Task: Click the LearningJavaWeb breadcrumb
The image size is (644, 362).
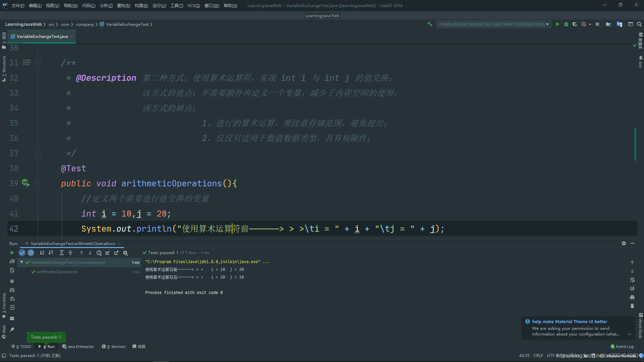Action: [x=23, y=24]
